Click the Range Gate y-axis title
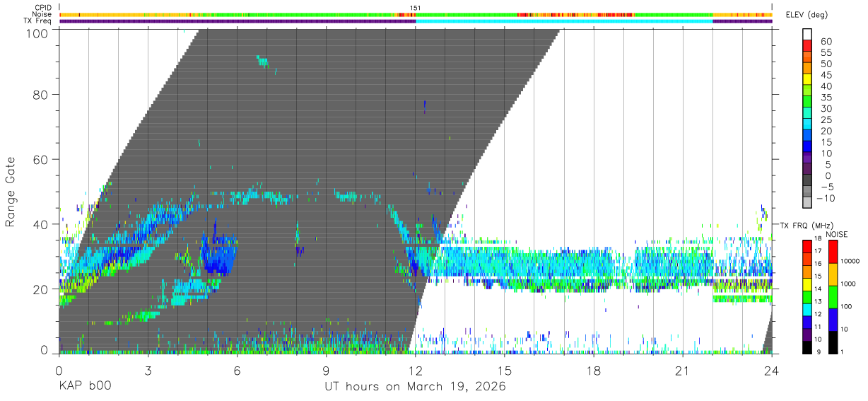The height and width of the screenshot is (401, 868). [11, 192]
